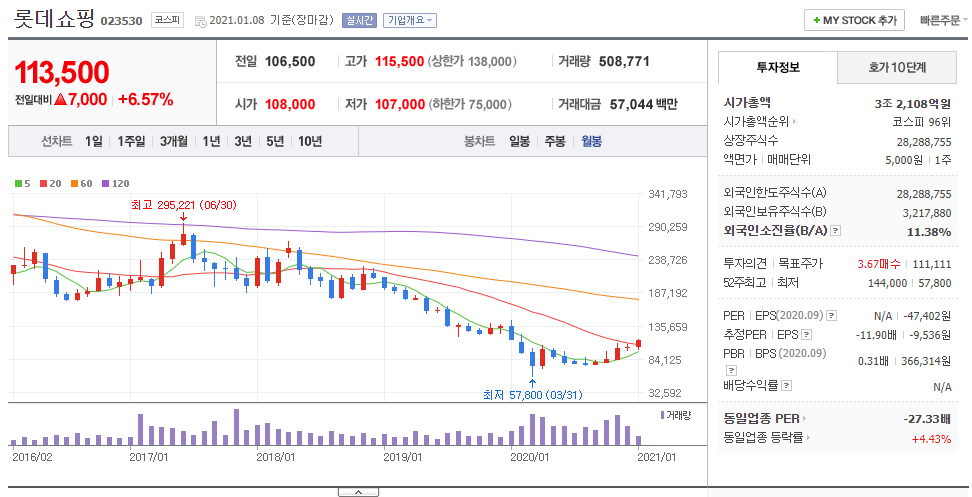Image resolution: width=972 pixels, height=497 pixels.
Task: Show the 일봉 candle chart
Action: tap(519, 141)
